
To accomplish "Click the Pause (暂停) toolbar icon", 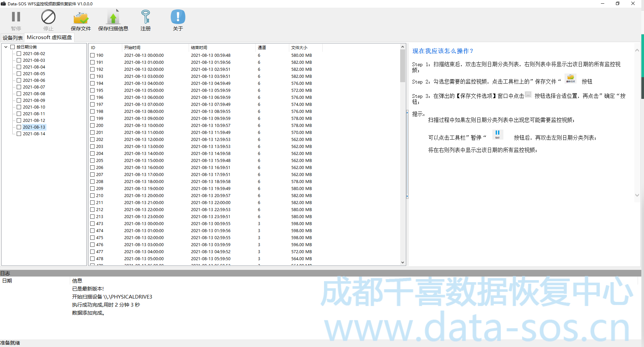I will click(16, 17).
